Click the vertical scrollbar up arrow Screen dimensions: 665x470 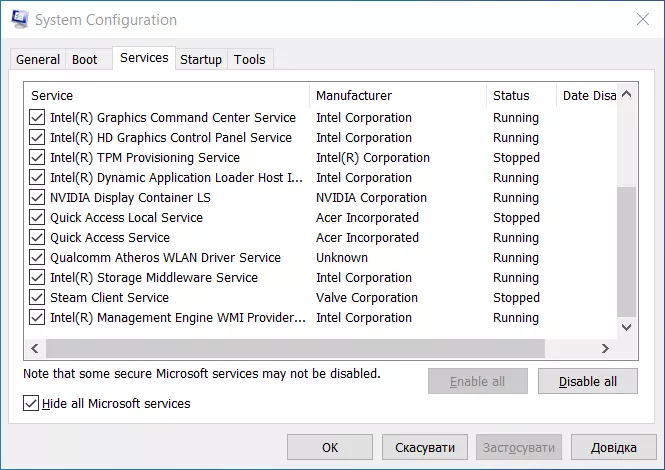(627, 95)
